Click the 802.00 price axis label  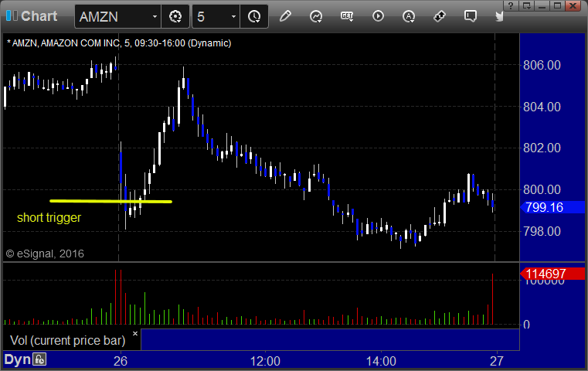click(x=542, y=148)
